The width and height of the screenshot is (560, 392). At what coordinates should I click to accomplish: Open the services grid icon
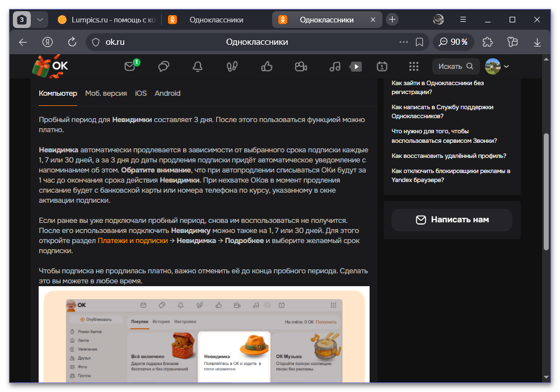(414, 67)
